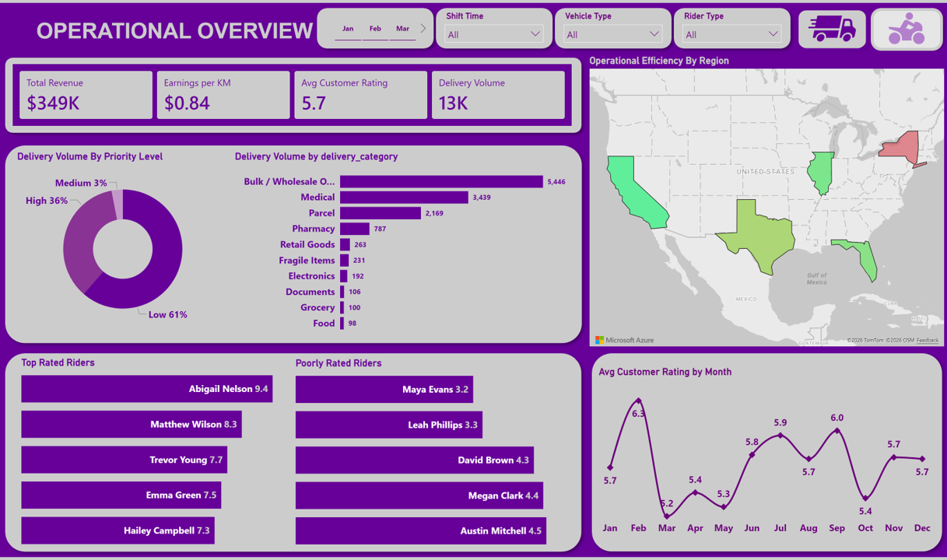Expand the Shift Time dropdown
Image resolution: width=947 pixels, height=560 pixels.
tap(493, 34)
